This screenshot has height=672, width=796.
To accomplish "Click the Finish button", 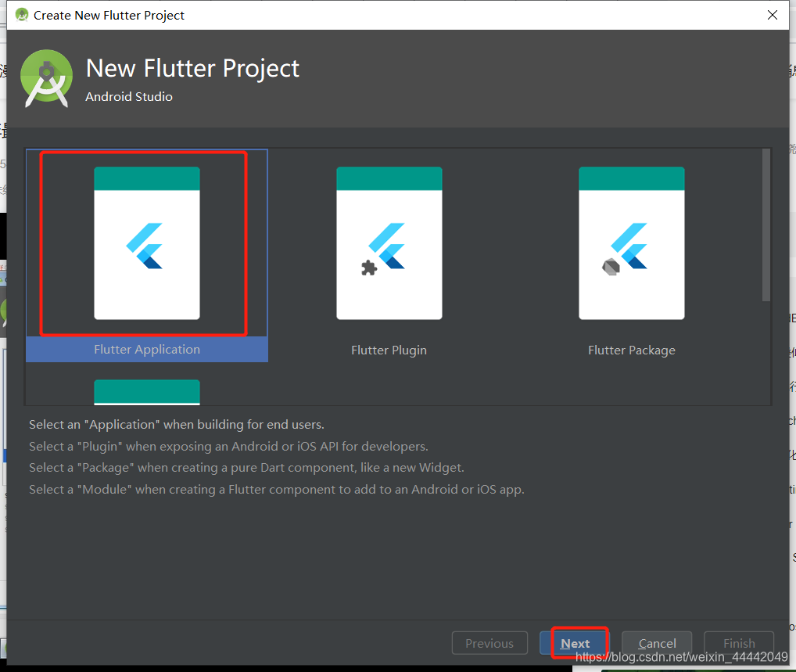I will [739, 643].
